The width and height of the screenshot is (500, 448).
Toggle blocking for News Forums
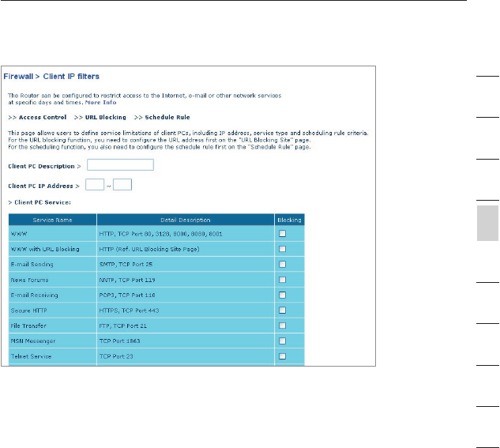tap(282, 280)
